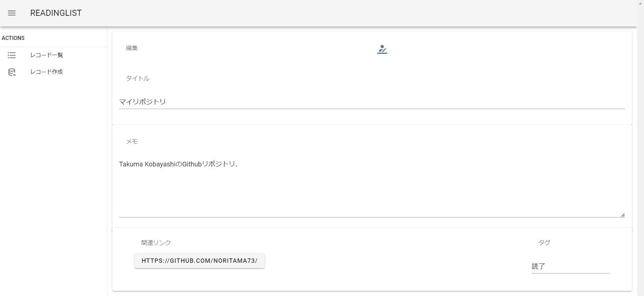The width and height of the screenshot is (644, 296).
Task: Click the resize grip in the メモ textarea corner
Action: 623,215
